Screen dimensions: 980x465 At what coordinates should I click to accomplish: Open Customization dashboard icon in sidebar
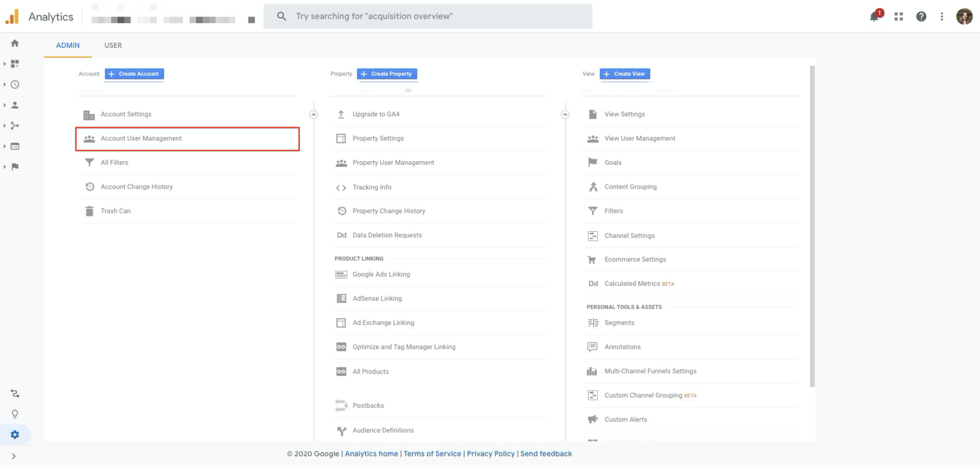point(15,64)
